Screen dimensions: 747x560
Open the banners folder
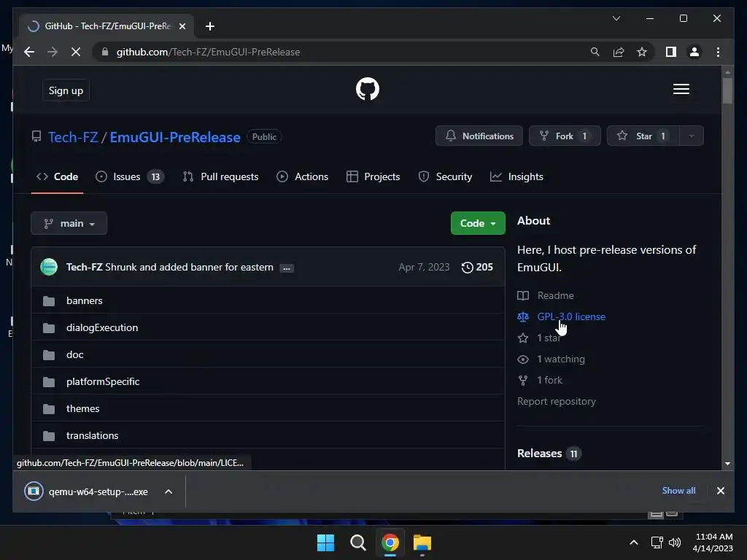(x=85, y=301)
